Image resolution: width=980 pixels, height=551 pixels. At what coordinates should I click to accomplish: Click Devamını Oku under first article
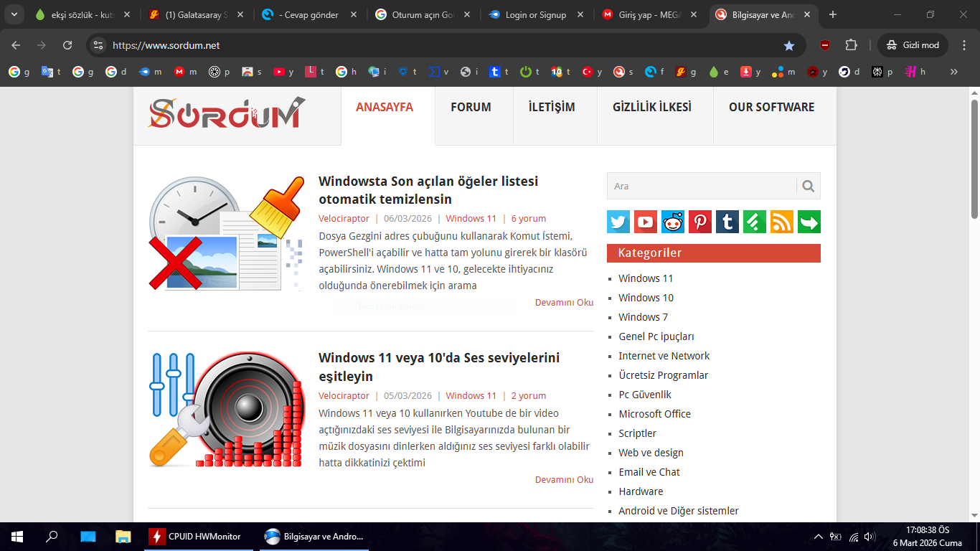pos(564,303)
